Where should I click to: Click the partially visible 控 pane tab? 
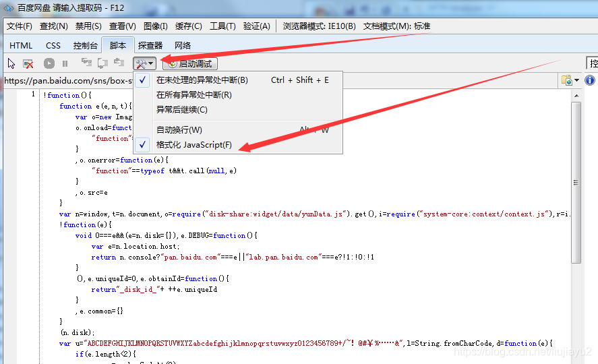593,63
